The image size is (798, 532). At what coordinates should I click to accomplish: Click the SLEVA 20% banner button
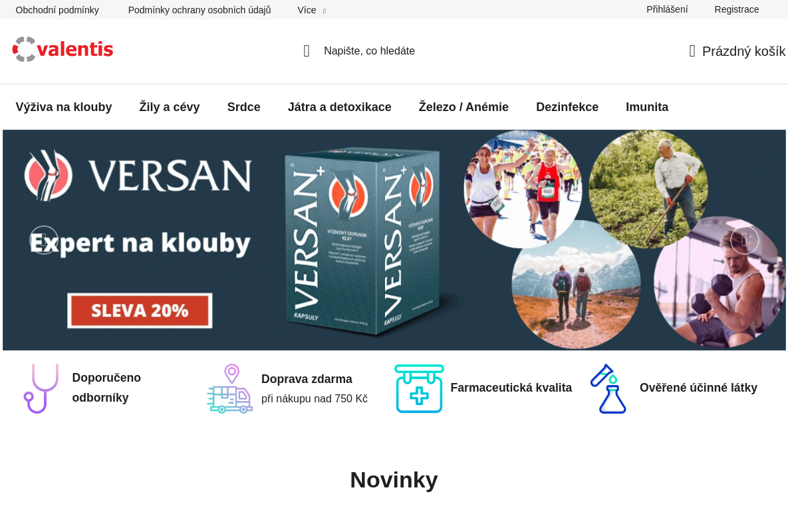pyautogui.click(x=140, y=311)
